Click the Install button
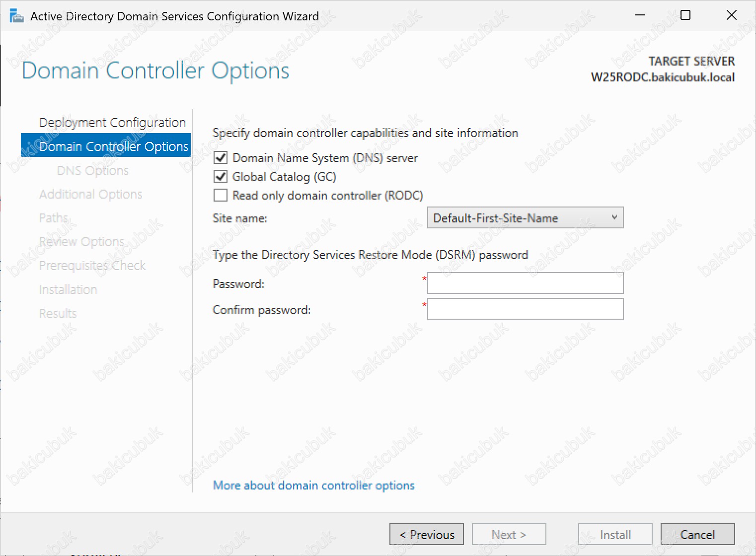Viewport: 756px width, 556px height. pyautogui.click(x=615, y=535)
